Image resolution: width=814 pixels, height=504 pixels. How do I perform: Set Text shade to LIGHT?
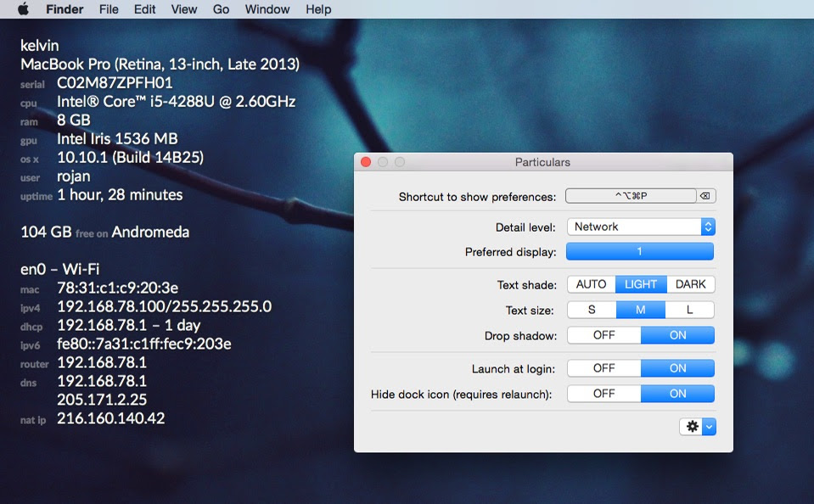click(x=641, y=284)
